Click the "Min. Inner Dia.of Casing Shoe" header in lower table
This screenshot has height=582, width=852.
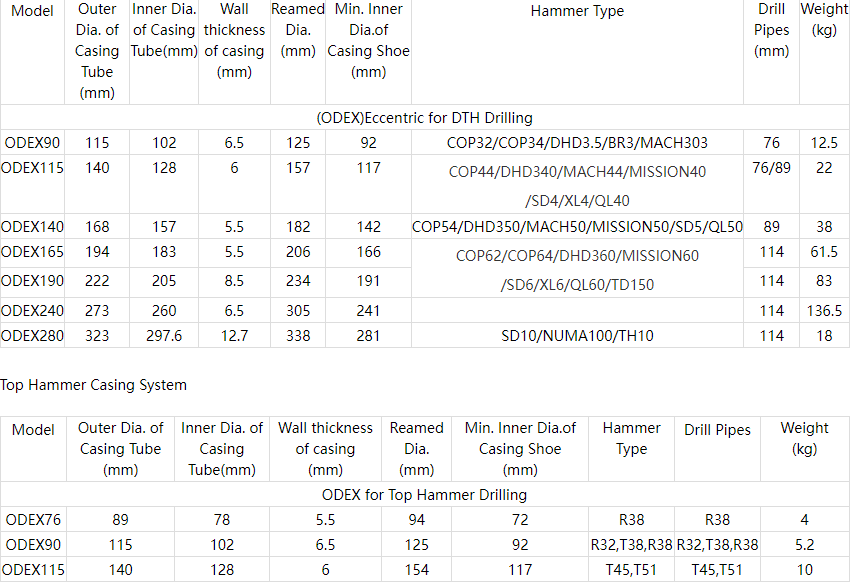(520, 449)
